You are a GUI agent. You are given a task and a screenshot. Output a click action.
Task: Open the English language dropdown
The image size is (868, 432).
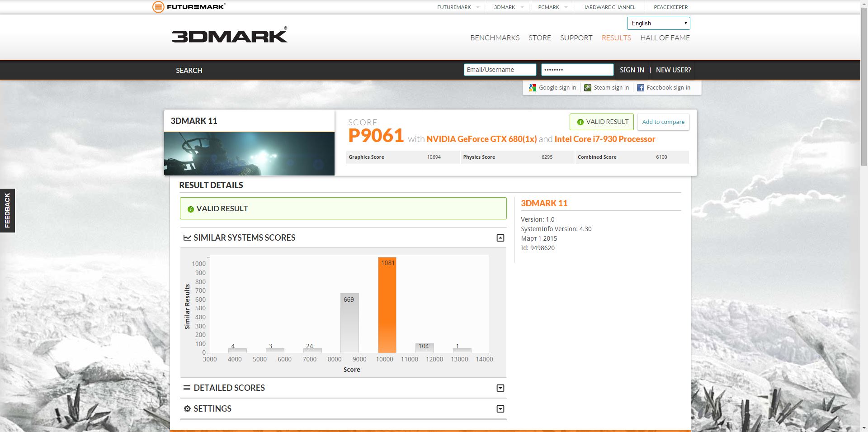click(659, 23)
